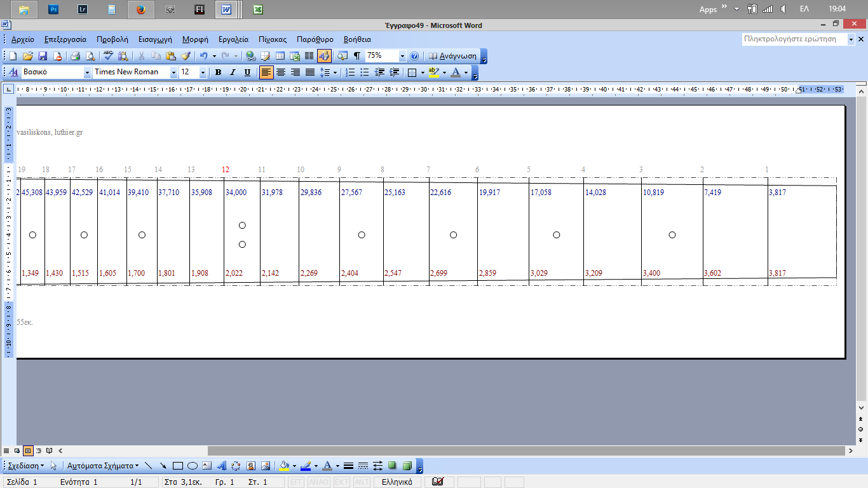Expand the font name dropdown
The image size is (868, 488).
pyautogui.click(x=173, y=72)
